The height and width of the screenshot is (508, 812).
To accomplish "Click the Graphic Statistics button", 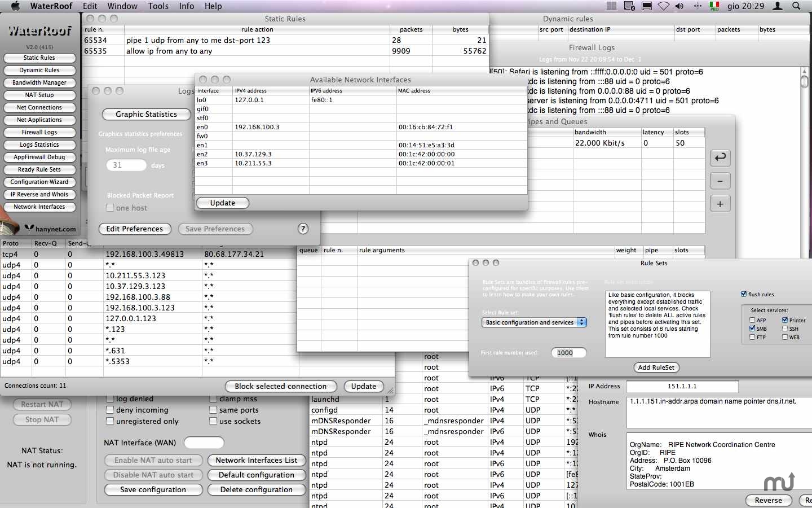I will coord(147,114).
